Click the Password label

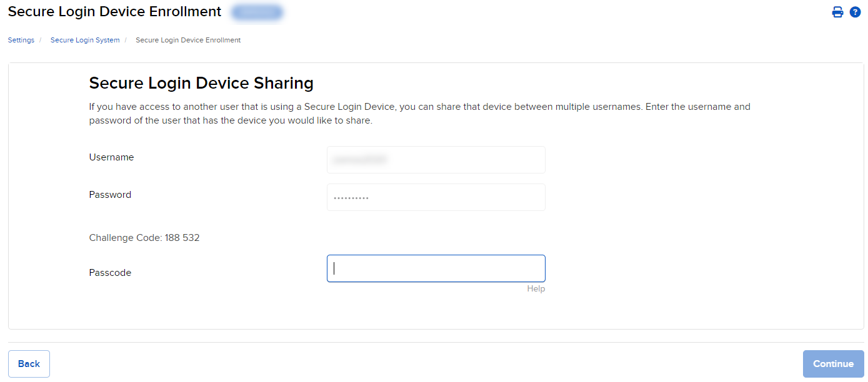pyautogui.click(x=110, y=194)
